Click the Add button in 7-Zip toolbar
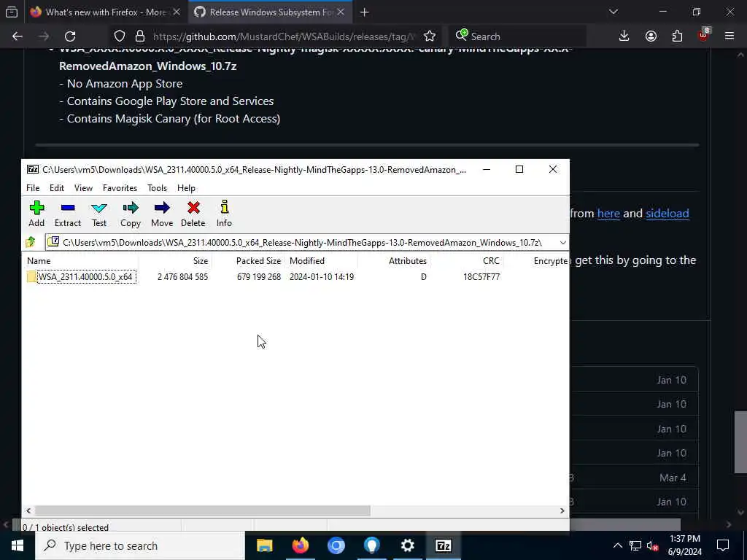The width and height of the screenshot is (747, 560). (x=36, y=214)
